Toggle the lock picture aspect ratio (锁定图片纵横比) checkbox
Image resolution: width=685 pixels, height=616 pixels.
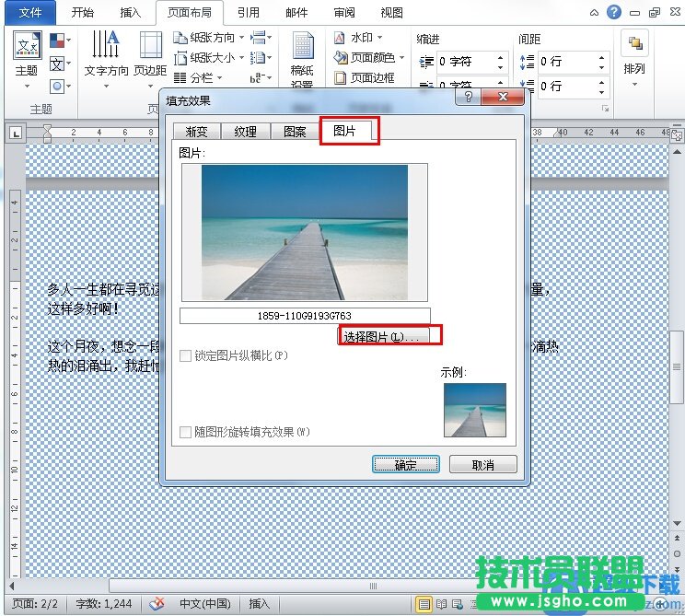click(x=186, y=355)
